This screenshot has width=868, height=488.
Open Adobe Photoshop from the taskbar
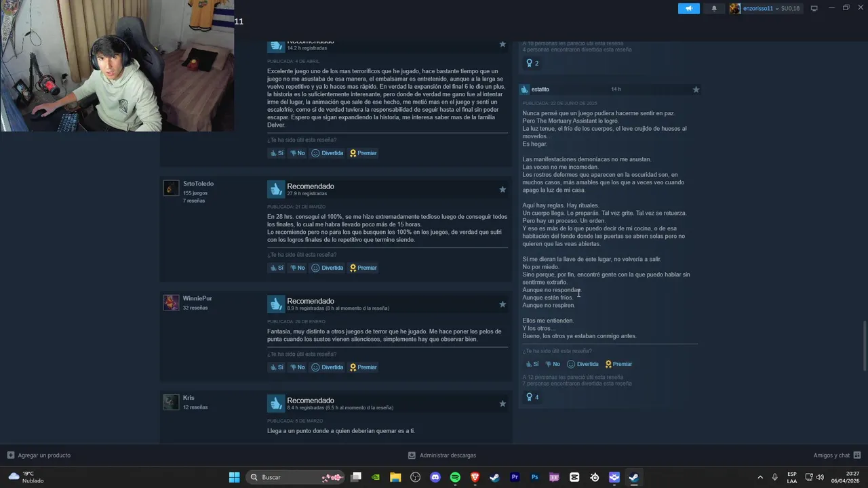[x=534, y=477]
